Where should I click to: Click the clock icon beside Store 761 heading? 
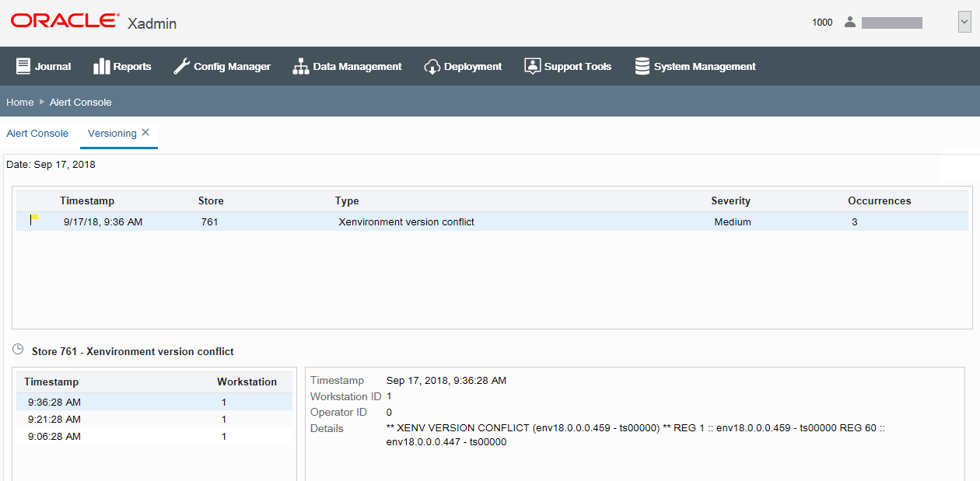coord(17,350)
